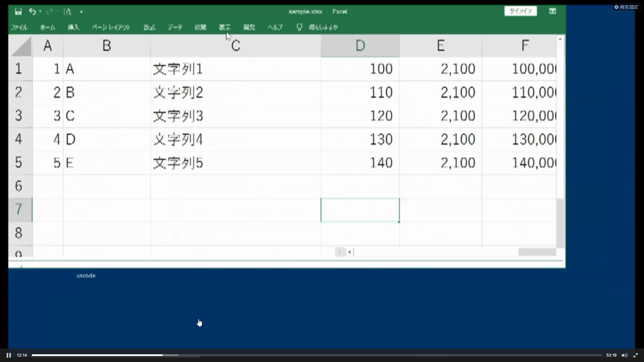The image size is (644, 362).
Task: Click the サインイン sign-in button
Action: [521, 11]
